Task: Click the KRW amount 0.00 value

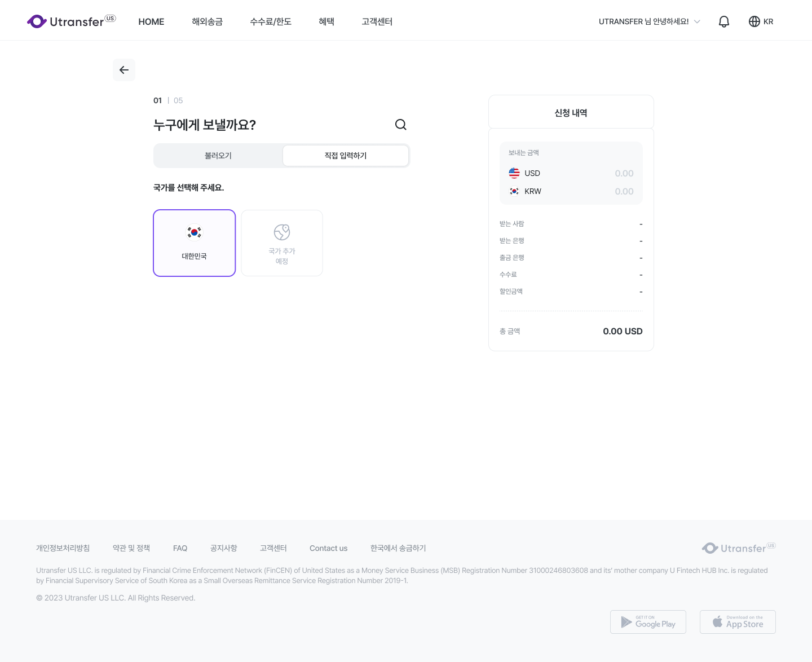Action: (x=624, y=191)
